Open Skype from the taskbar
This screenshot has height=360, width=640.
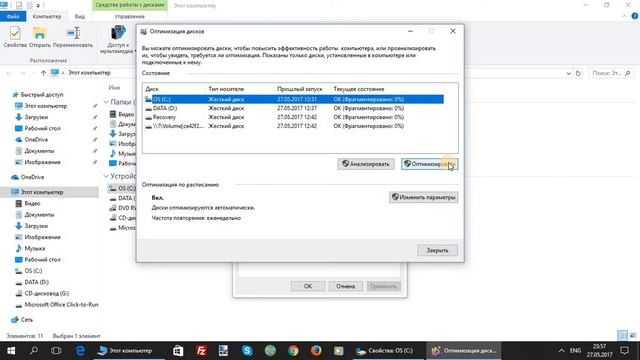247,351
